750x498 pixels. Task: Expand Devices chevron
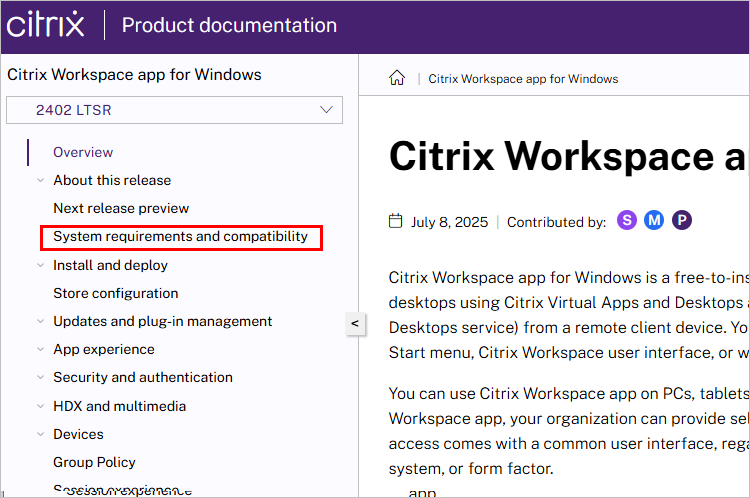pos(41,434)
